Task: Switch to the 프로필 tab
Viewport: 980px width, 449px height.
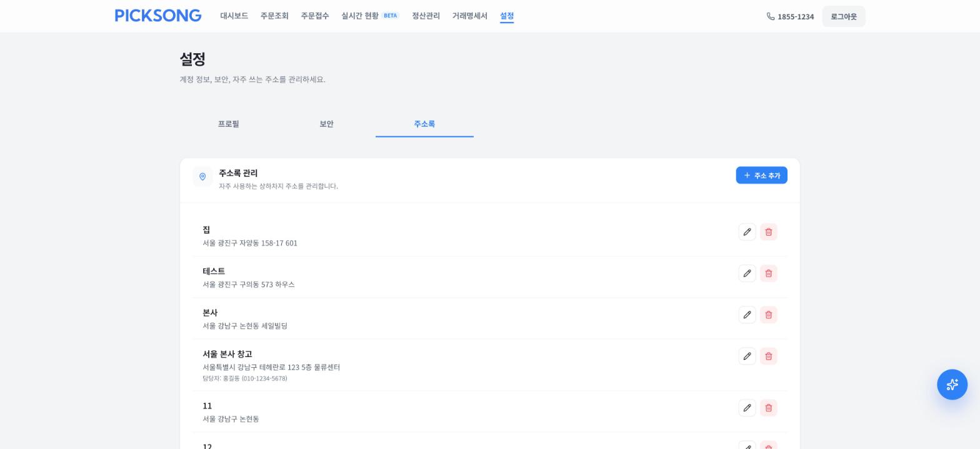Action: pos(228,124)
